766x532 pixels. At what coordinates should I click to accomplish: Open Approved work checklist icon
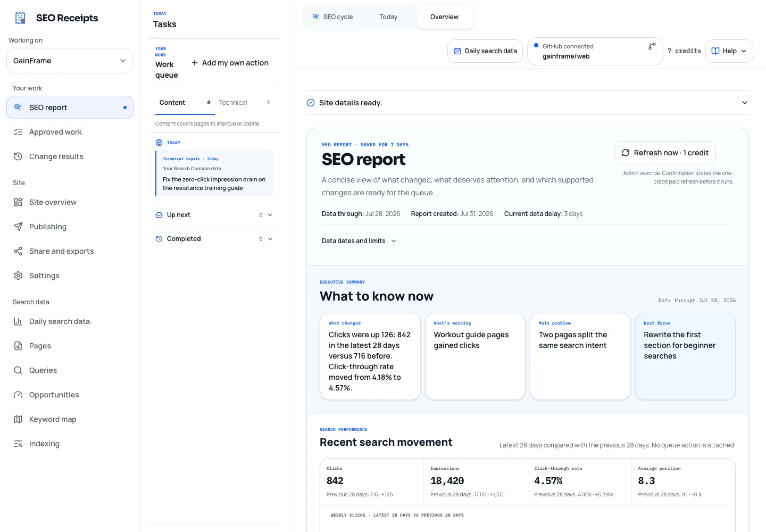tap(18, 132)
